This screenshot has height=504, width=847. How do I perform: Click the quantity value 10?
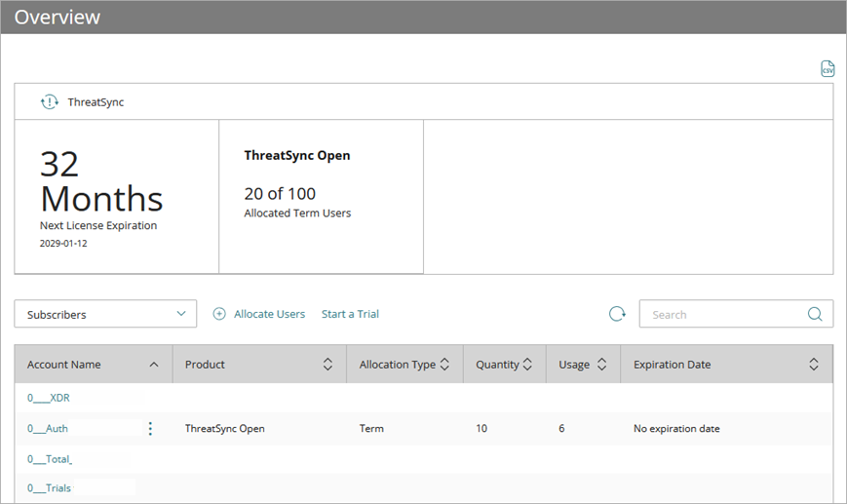(481, 428)
